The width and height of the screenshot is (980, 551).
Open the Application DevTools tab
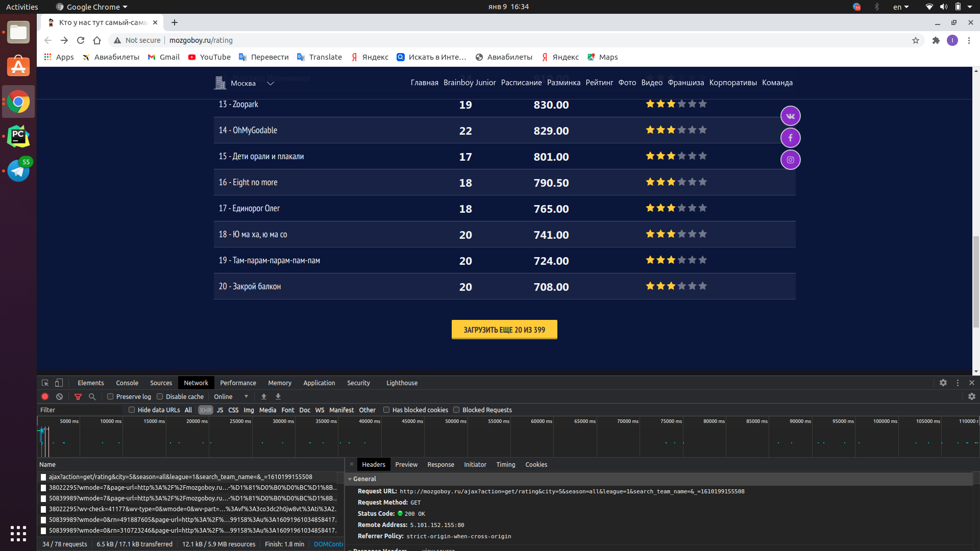(x=319, y=383)
